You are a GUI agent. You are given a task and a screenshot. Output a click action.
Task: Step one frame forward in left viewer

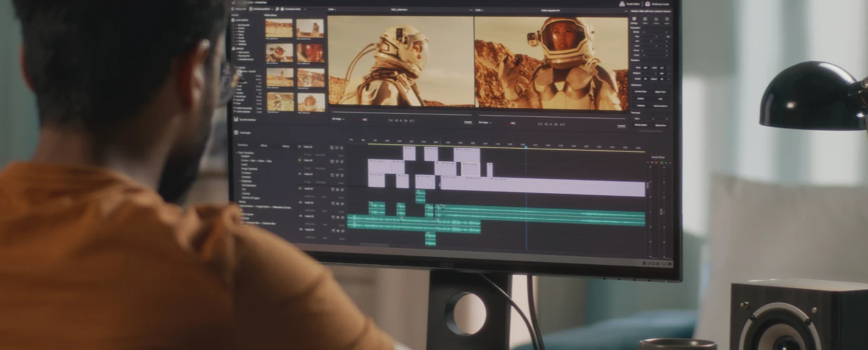[x=406, y=121]
